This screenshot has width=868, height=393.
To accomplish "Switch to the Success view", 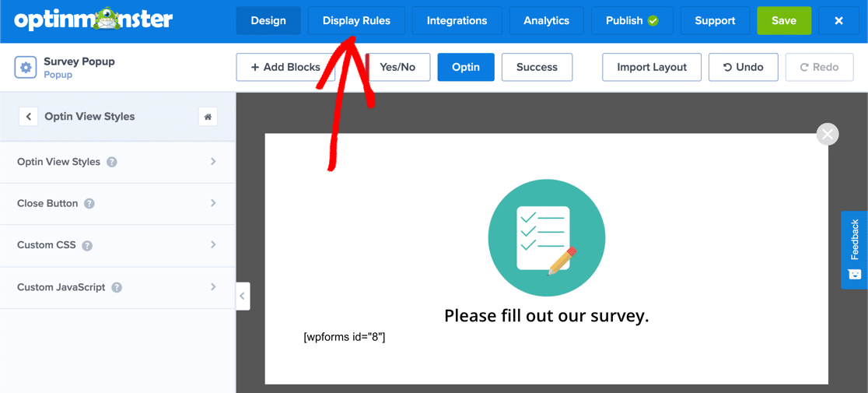I will point(537,67).
